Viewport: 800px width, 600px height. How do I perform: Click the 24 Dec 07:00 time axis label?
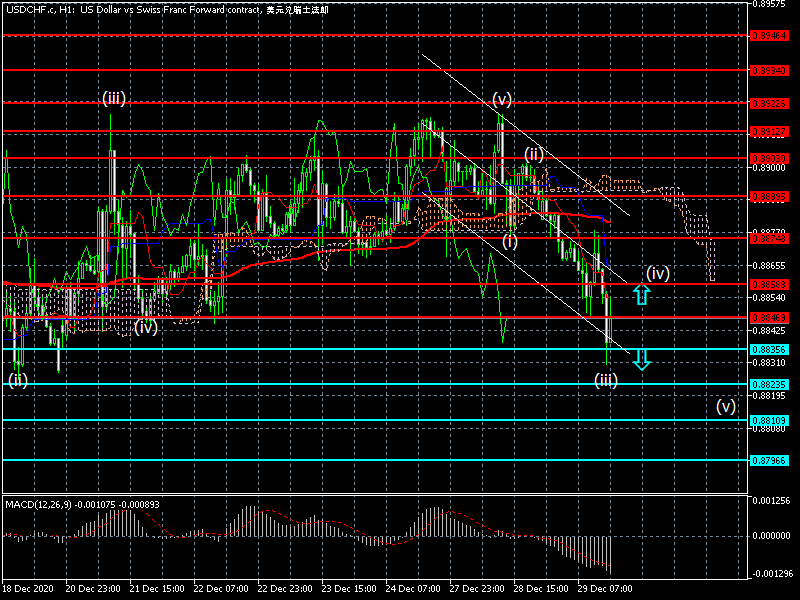(413, 589)
